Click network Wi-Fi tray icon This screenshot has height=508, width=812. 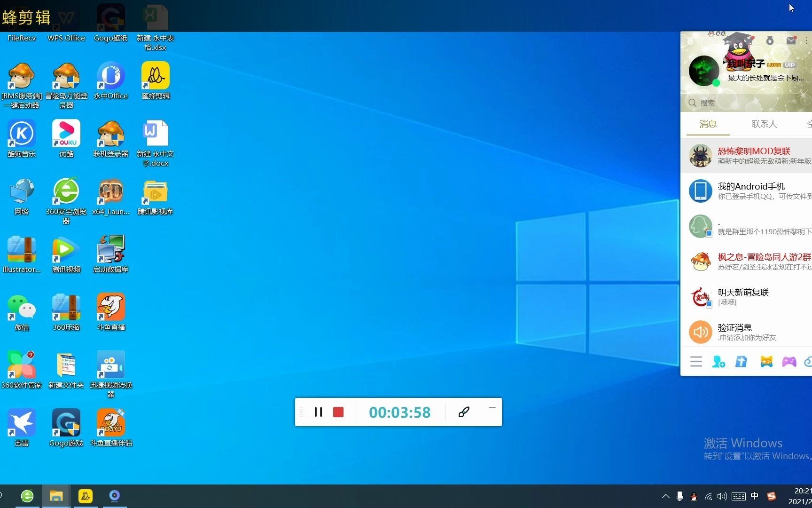tap(708, 496)
